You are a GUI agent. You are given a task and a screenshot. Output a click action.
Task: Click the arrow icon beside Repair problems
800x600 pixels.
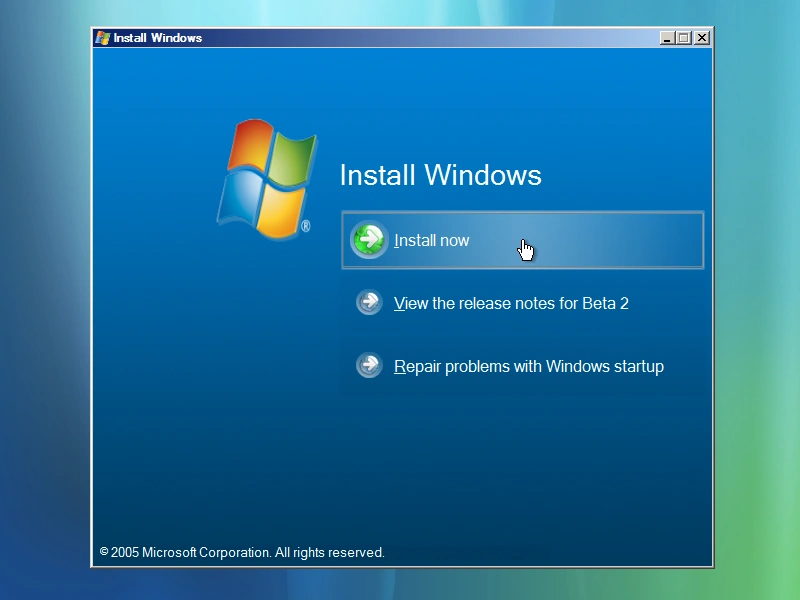pos(369,366)
